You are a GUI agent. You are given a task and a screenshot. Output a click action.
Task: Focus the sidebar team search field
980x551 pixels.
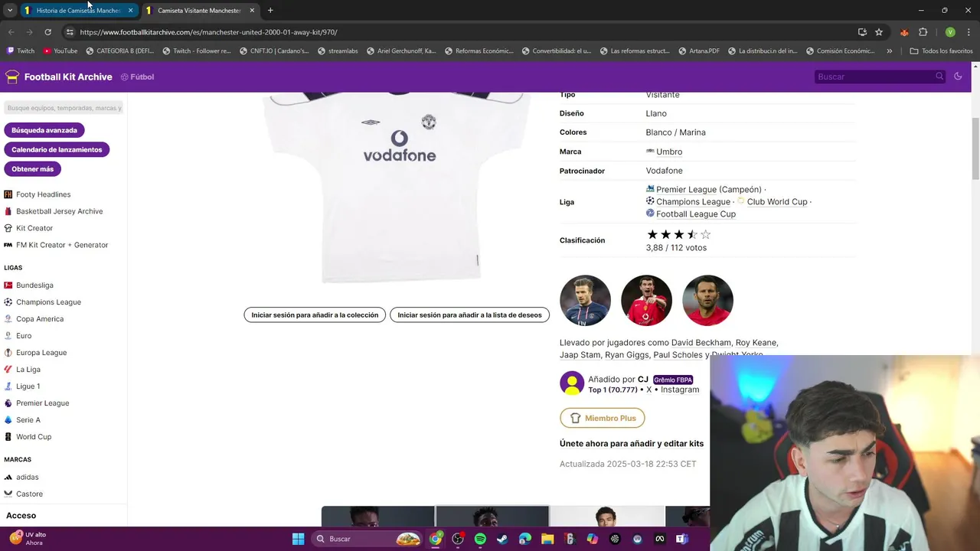click(x=64, y=108)
